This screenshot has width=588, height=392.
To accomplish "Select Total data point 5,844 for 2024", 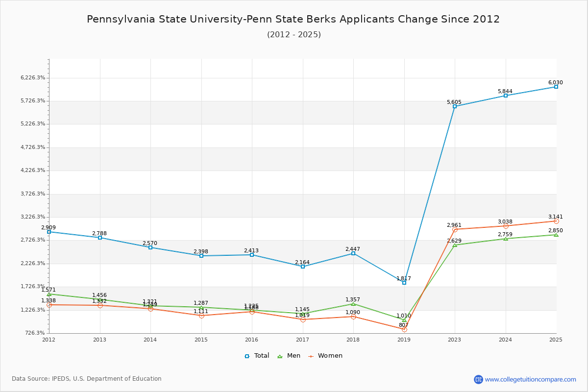I will [x=506, y=96].
